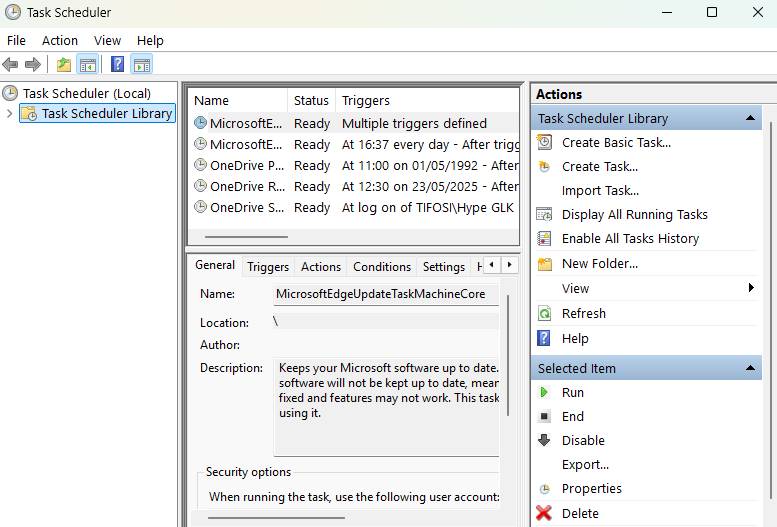Viewport: 777px width, 527px height.
Task: Switch to the Conditions tab
Action: (382, 267)
